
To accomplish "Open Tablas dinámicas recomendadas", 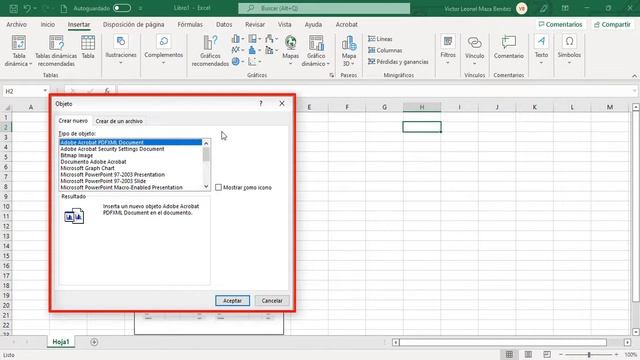I will (56, 51).
